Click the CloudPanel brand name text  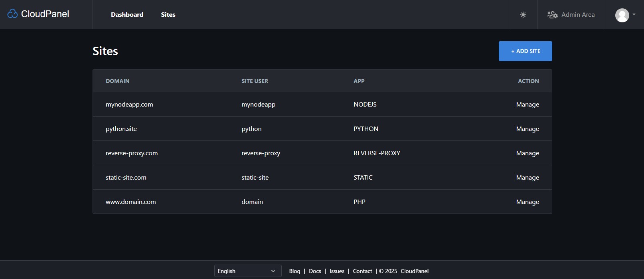pos(45,14)
